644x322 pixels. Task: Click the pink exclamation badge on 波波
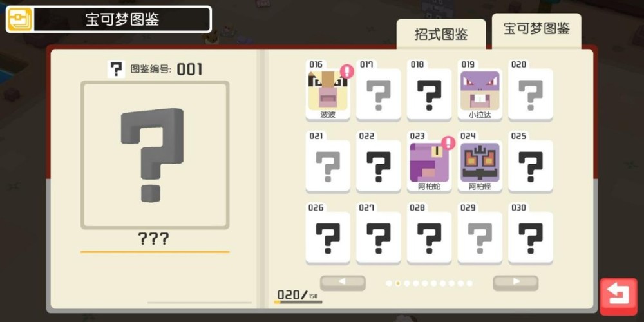347,71
